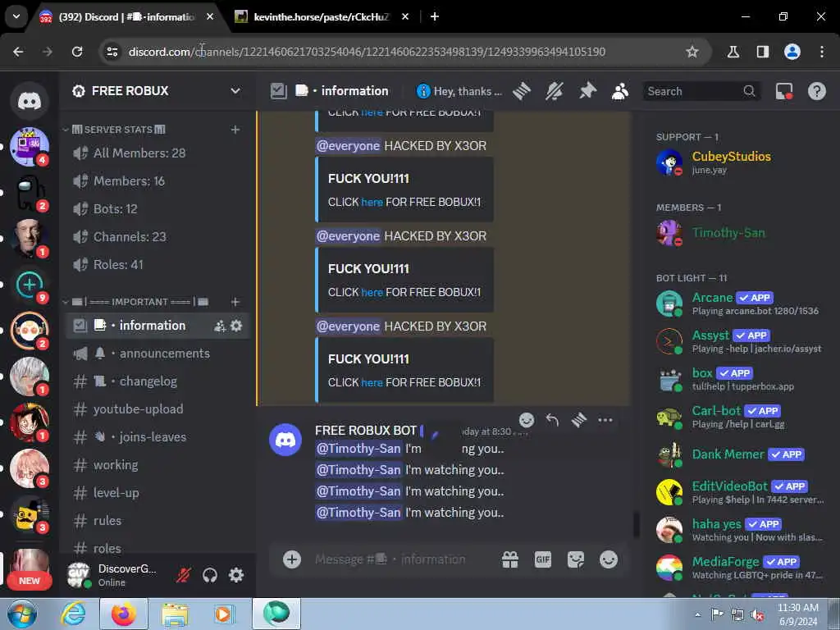840x630 pixels.
Task: Add channel to SERVER STATS category
Action: coord(235,129)
